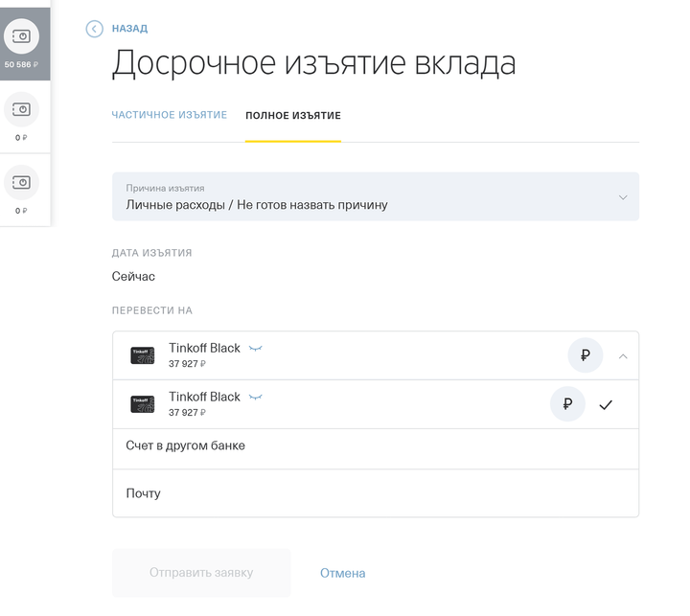Collapse the account list with up chevron
Image resolution: width=690 pixels, height=616 pixels.
[623, 355]
